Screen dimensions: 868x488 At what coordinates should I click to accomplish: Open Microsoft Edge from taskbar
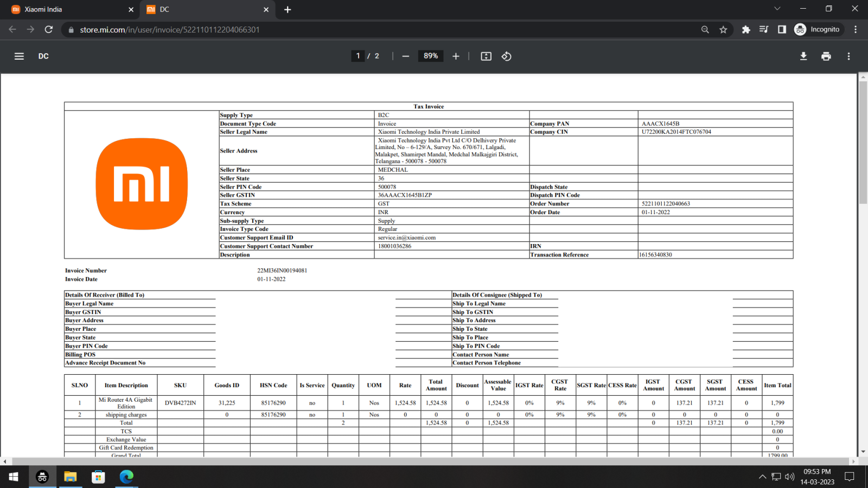pos(126,477)
